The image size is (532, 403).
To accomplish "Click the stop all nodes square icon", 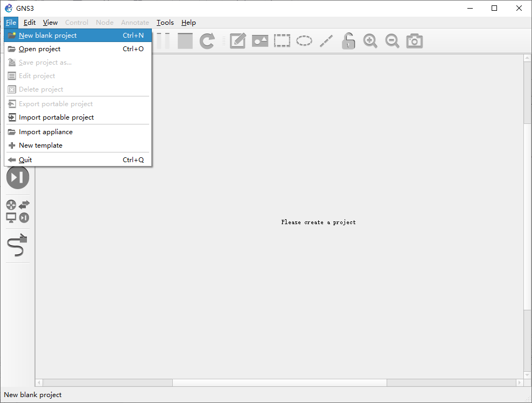I will pos(185,41).
